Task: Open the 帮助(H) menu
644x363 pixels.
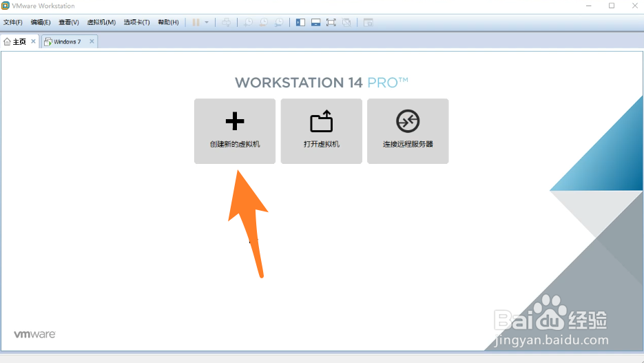Action: point(168,22)
